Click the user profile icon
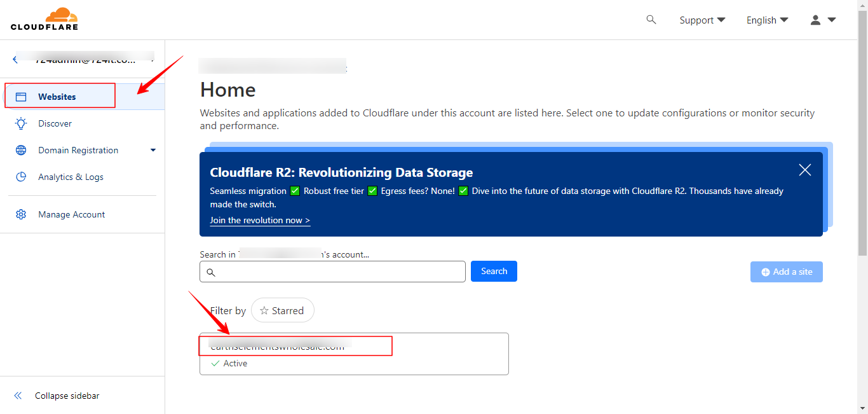This screenshot has height=414, width=868. [815, 20]
